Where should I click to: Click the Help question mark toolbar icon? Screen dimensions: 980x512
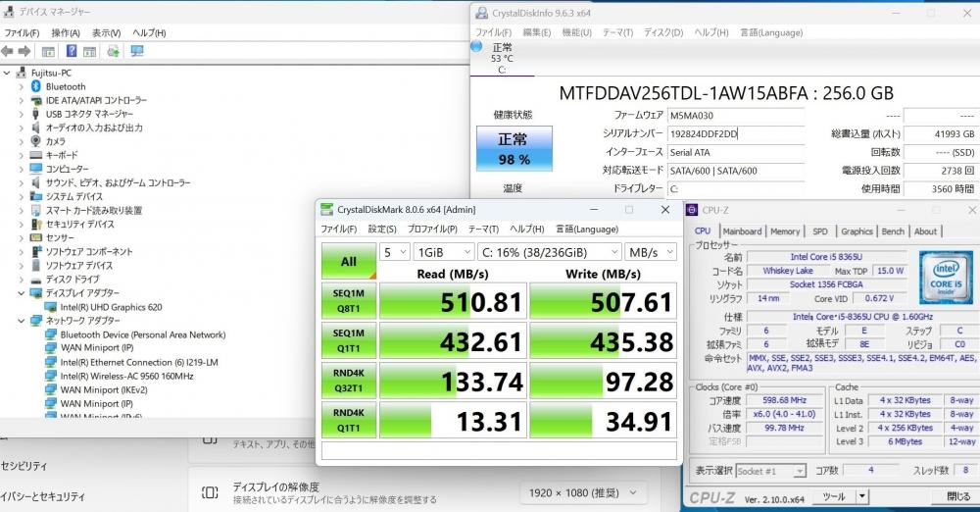click(72, 51)
